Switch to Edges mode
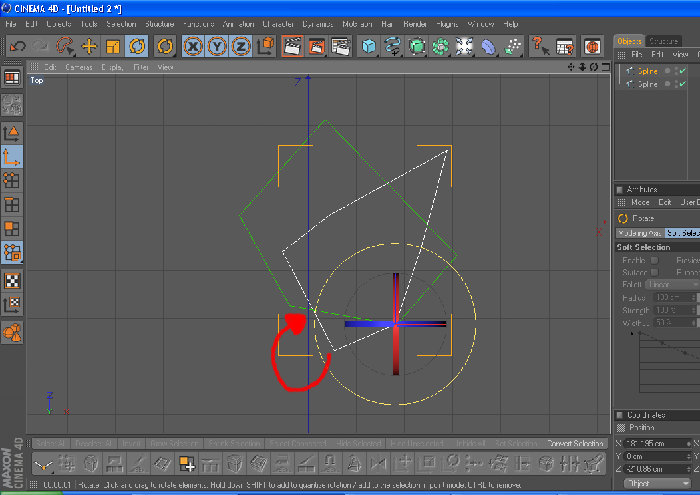 (12, 205)
